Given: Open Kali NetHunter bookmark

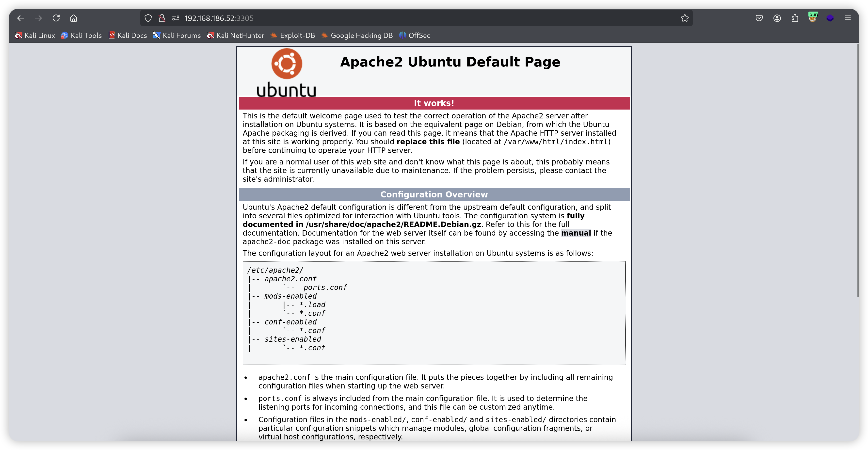Looking at the screenshot, I should pyautogui.click(x=236, y=35).
